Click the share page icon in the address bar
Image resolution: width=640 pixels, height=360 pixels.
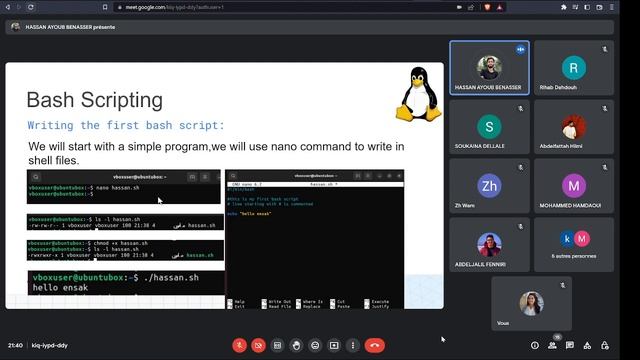click(471, 7)
